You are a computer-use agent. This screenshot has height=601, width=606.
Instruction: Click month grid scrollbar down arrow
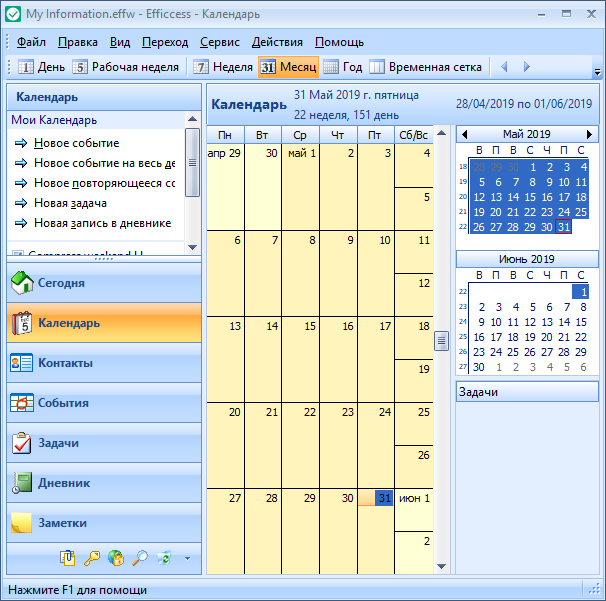click(441, 567)
